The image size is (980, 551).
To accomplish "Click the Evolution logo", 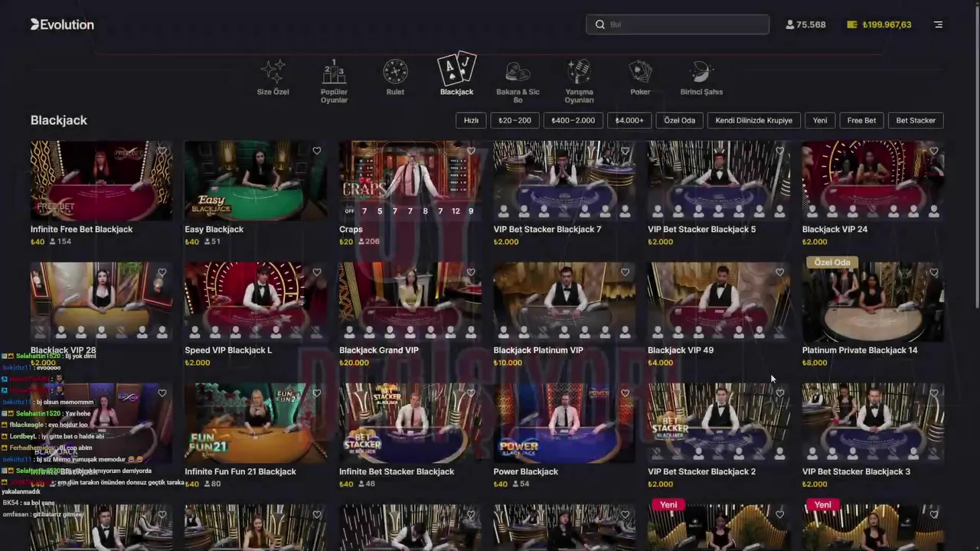I will pos(62,24).
